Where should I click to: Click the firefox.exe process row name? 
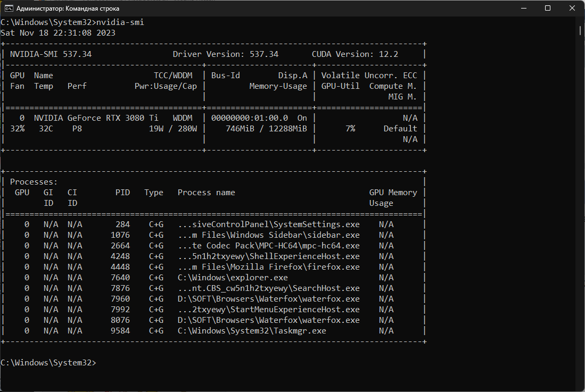269,267
